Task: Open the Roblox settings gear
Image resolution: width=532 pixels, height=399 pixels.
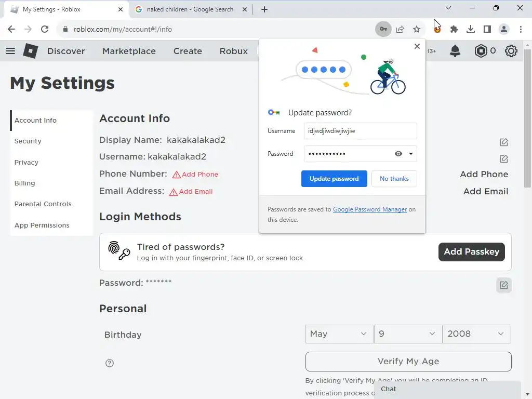Action: click(511, 51)
